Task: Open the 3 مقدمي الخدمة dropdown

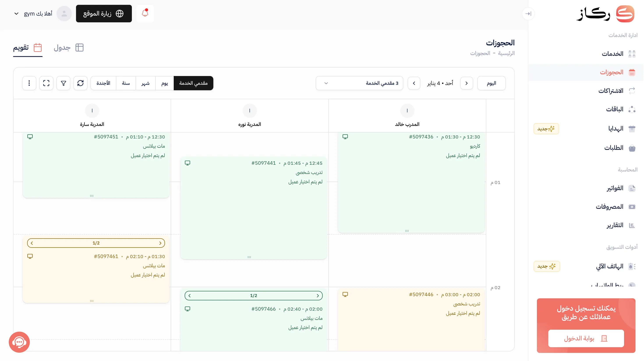Action: [359, 83]
